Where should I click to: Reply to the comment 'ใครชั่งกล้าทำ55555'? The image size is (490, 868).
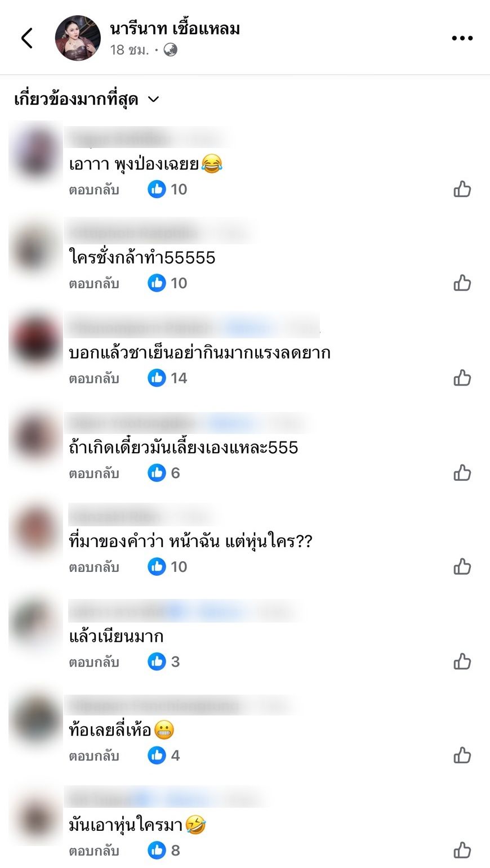pos(94,283)
